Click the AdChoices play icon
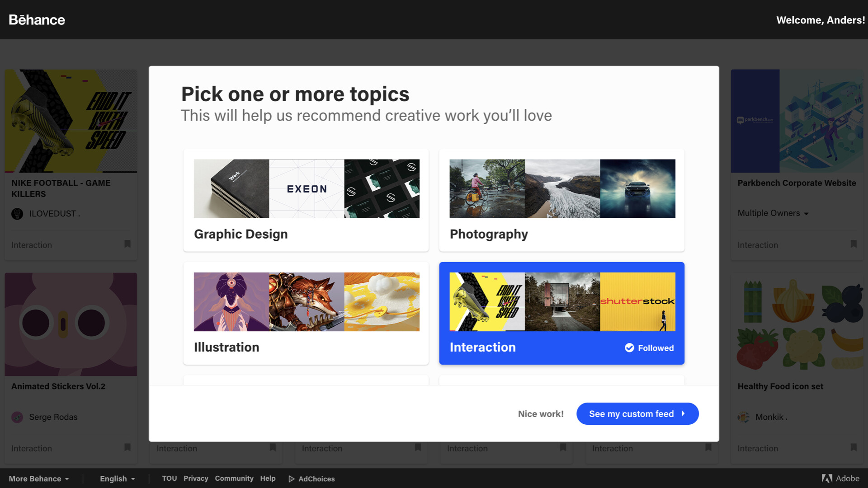Screen dimensions: 868x488 tap(292, 479)
